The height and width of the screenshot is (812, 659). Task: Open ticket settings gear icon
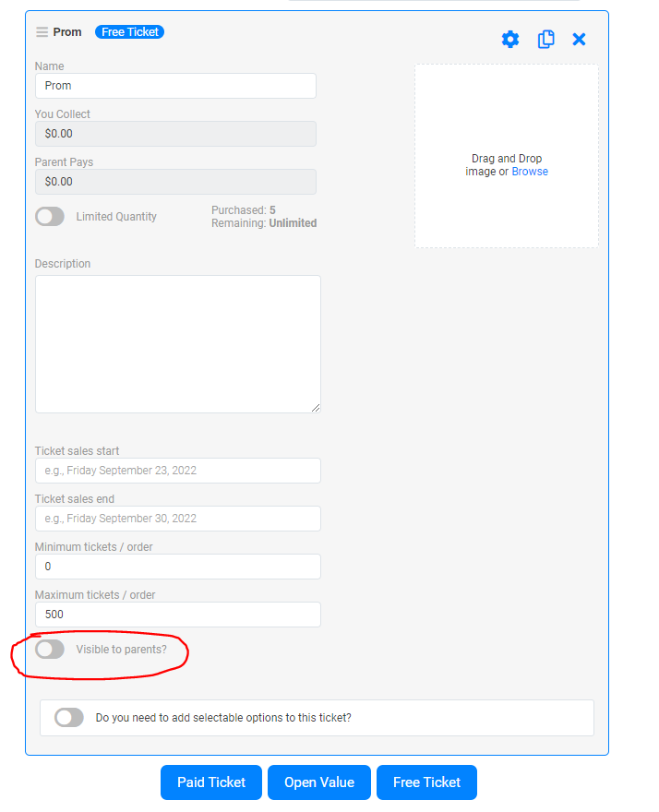click(x=510, y=39)
